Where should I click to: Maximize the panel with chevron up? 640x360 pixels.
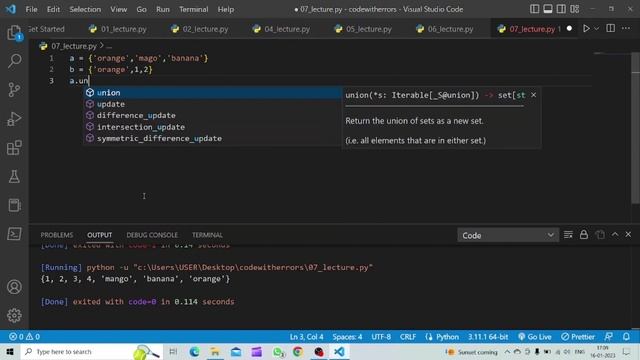(615, 235)
